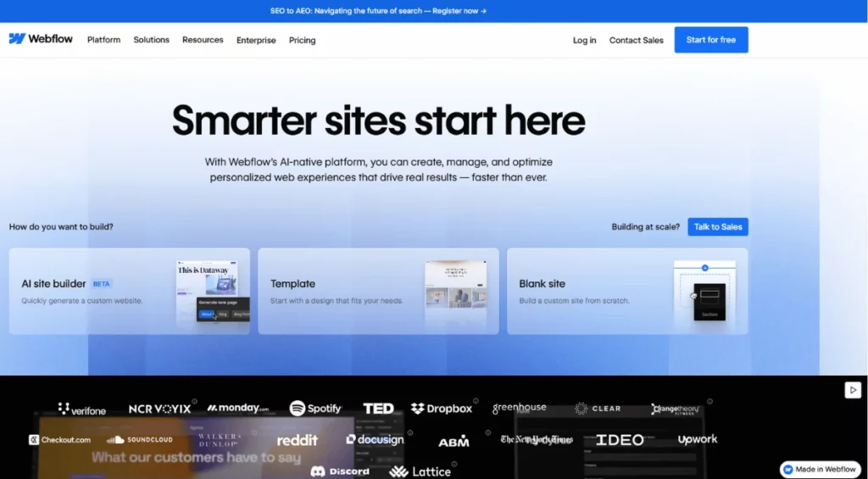Image resolution: width=868 pixels, height=479 pixels.
Task: Click the Made in Webflow badge
Action: (821, 469)
